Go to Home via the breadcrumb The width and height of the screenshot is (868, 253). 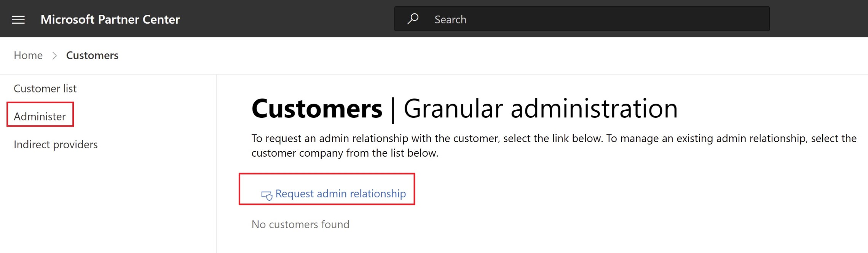point(28,55)
